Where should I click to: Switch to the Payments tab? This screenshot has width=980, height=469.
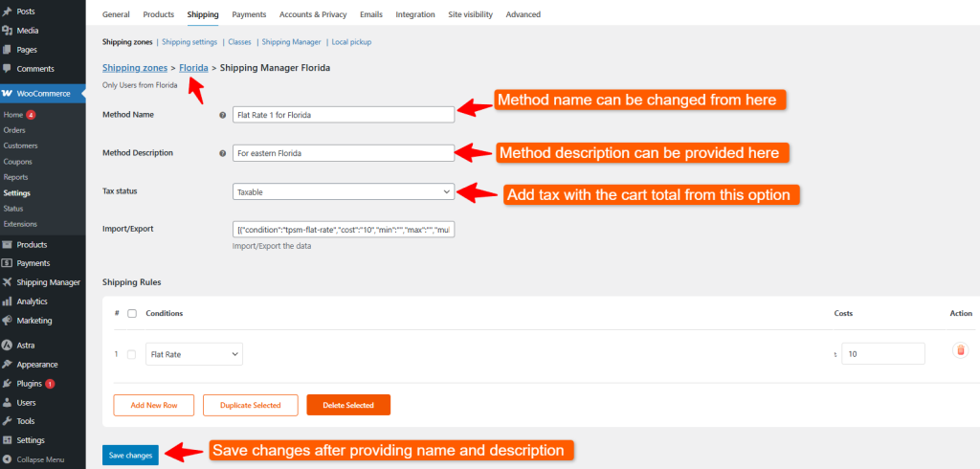(x=249, y=14)
